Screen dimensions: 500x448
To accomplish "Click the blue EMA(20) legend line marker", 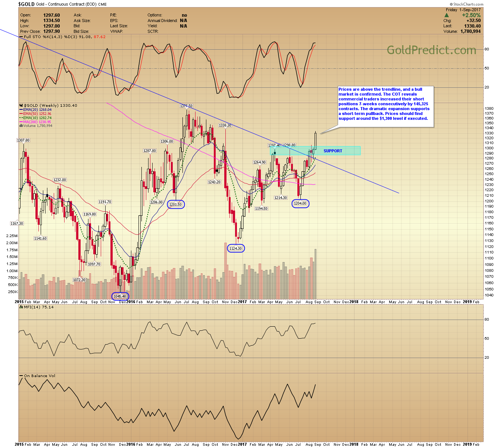I will pyautogui.click(x=21, y=110).
